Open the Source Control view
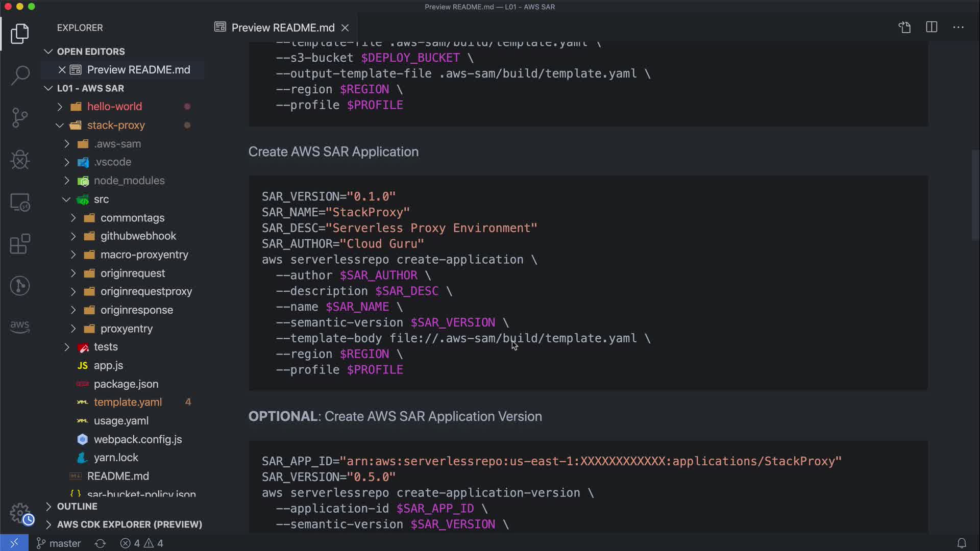Viewport: 980px width, 551px height. [x=20, y=118]
